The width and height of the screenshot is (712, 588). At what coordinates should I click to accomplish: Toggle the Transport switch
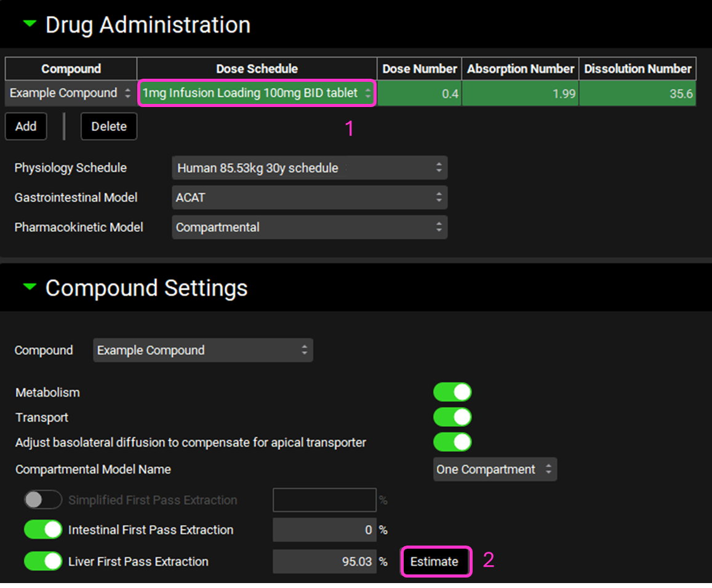(452, 417)
